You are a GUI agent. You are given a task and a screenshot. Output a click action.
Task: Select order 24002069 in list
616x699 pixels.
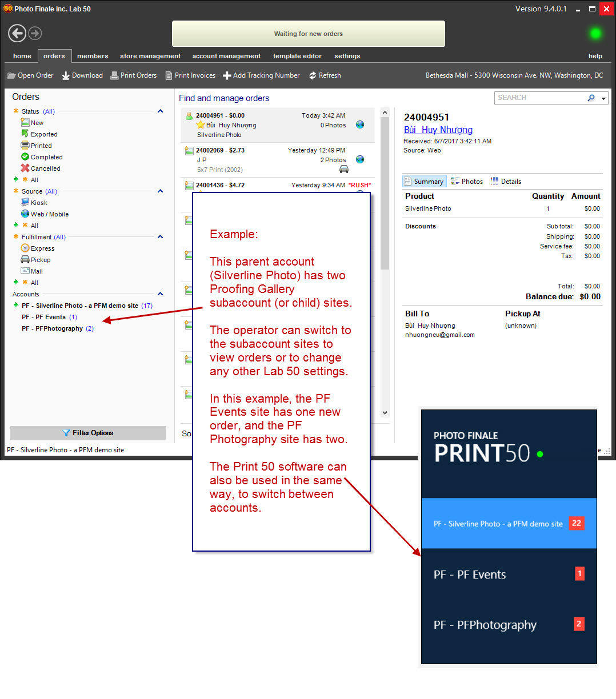[278, 160]
